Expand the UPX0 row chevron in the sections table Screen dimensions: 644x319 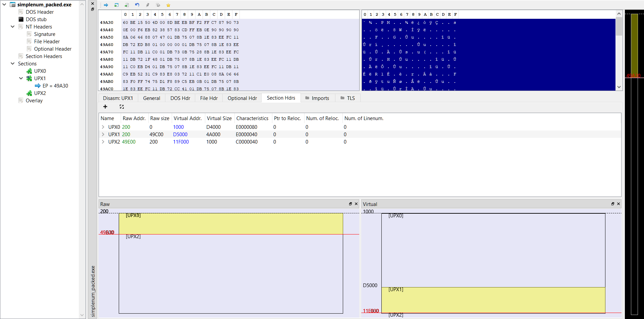pos(103,127)
